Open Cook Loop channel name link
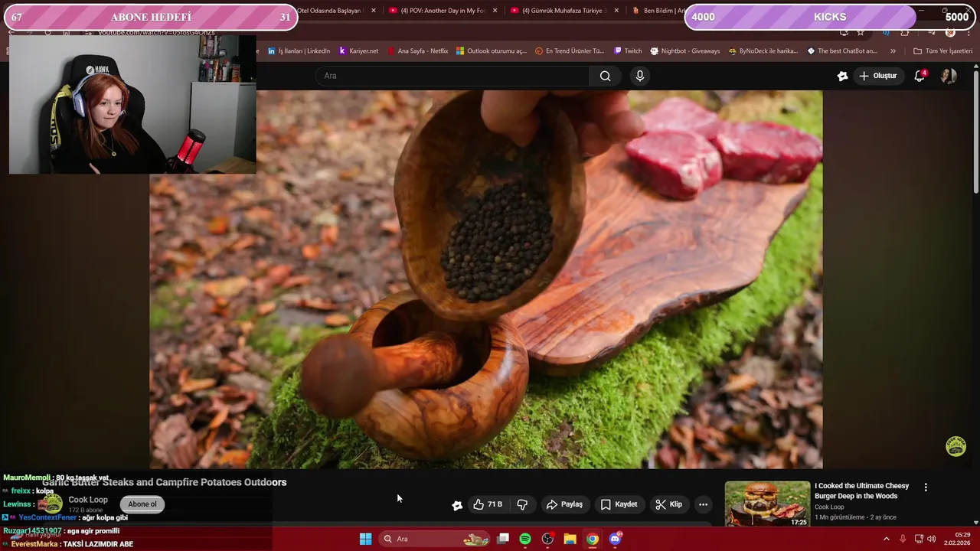The width and height of the screenshot is (980, 551). [x=88, y=500]
